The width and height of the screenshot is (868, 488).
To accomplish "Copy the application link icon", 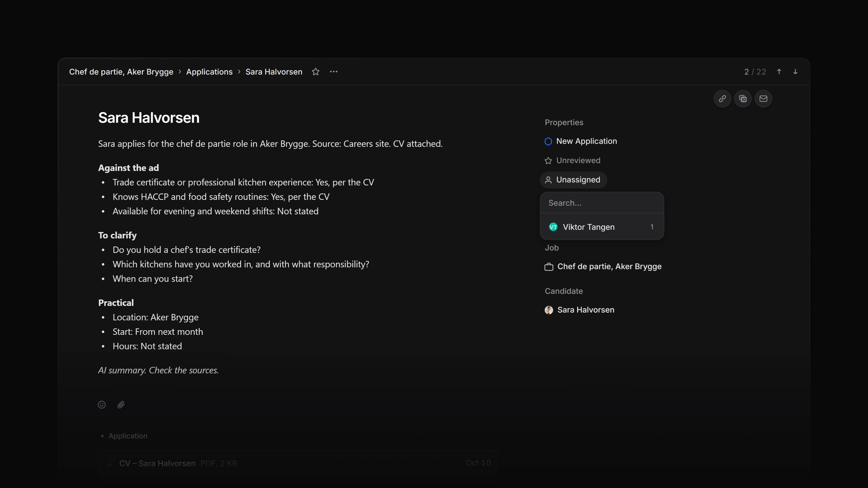I will pyautogui.click(x=722, y=99).
